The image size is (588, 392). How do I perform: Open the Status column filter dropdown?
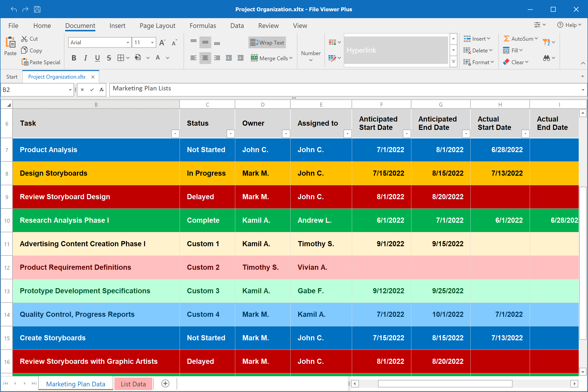230,134
